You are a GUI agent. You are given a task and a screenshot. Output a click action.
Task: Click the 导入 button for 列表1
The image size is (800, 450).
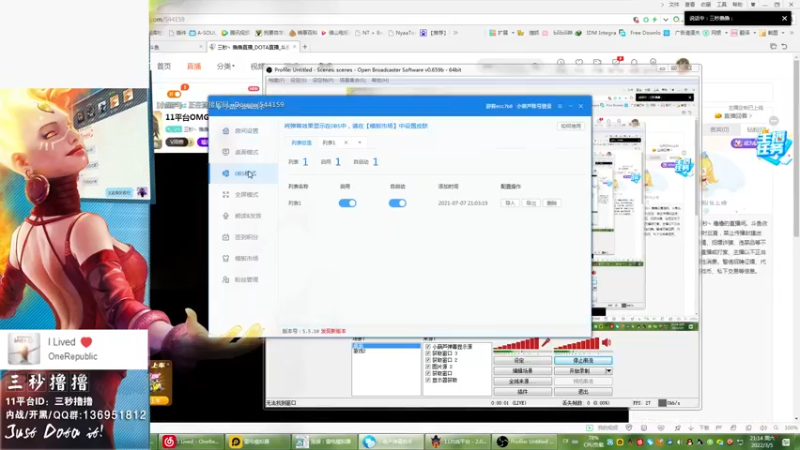(x=510, y=203)
